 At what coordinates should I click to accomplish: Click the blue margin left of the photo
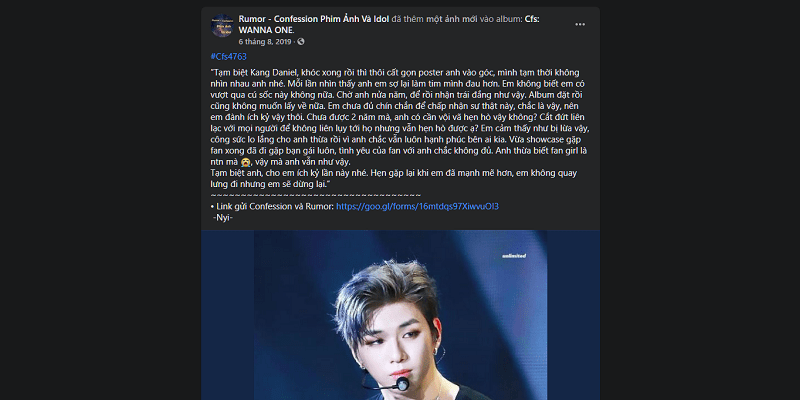[x=228, y=315]
